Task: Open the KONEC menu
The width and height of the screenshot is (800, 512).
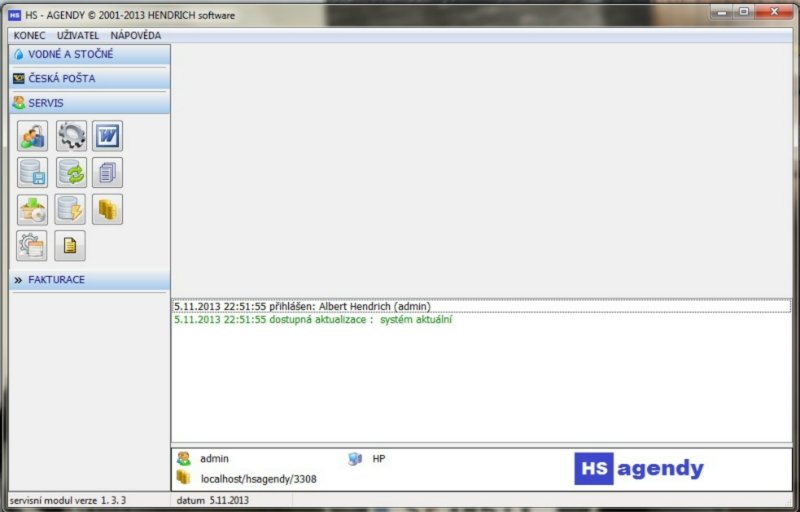Action: click(30, 35)
